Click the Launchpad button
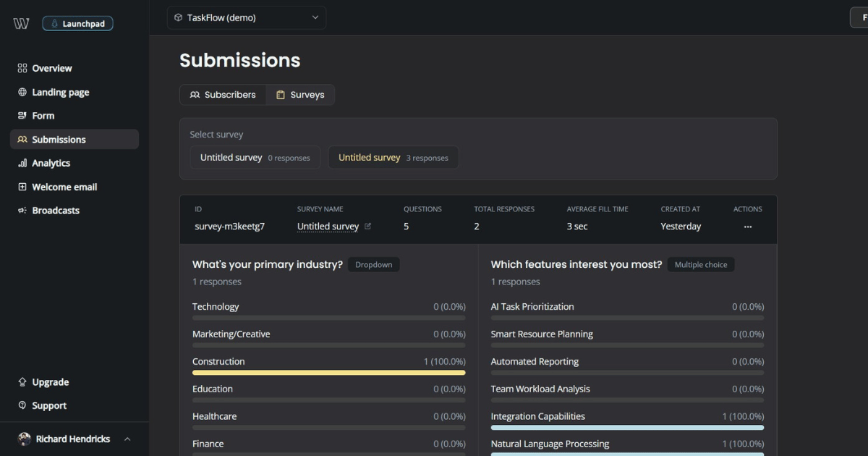 pos(77,22)
